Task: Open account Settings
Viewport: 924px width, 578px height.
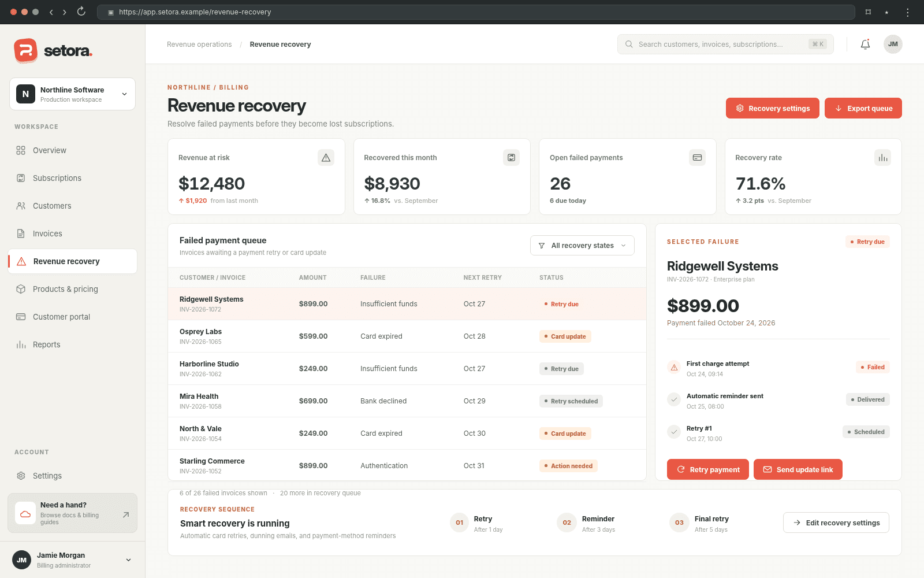Action: 73,476
